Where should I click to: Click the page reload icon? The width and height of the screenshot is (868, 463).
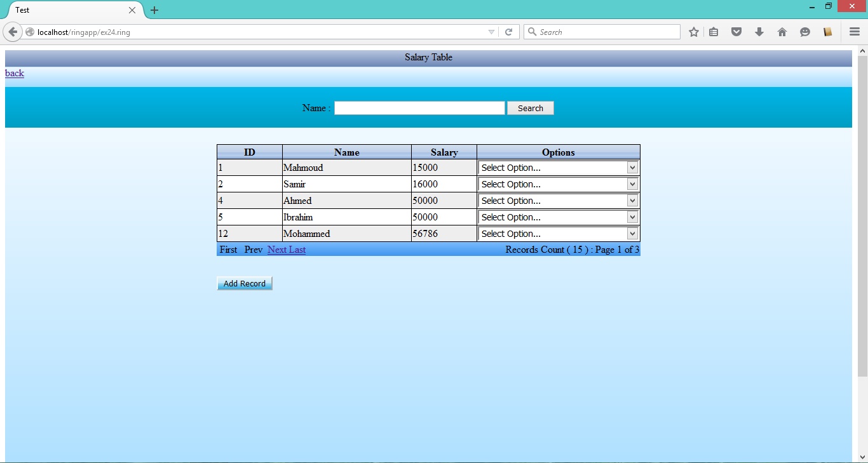[x=509, y=31]
